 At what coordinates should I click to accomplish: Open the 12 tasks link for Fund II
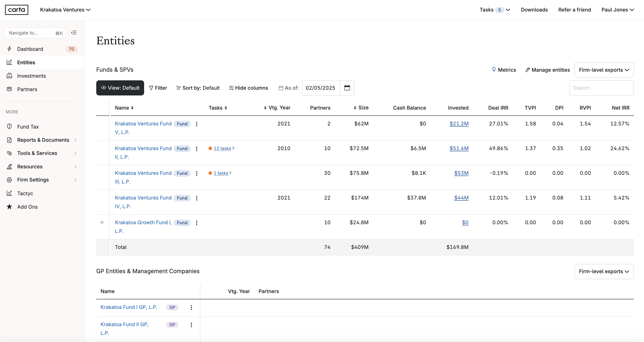(222, 148)
